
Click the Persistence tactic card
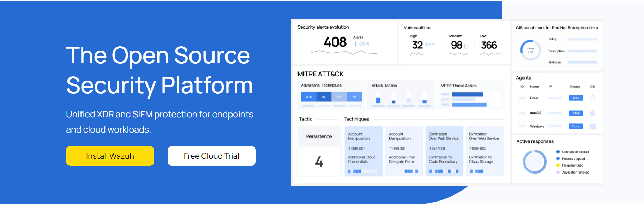coord(319,151)
